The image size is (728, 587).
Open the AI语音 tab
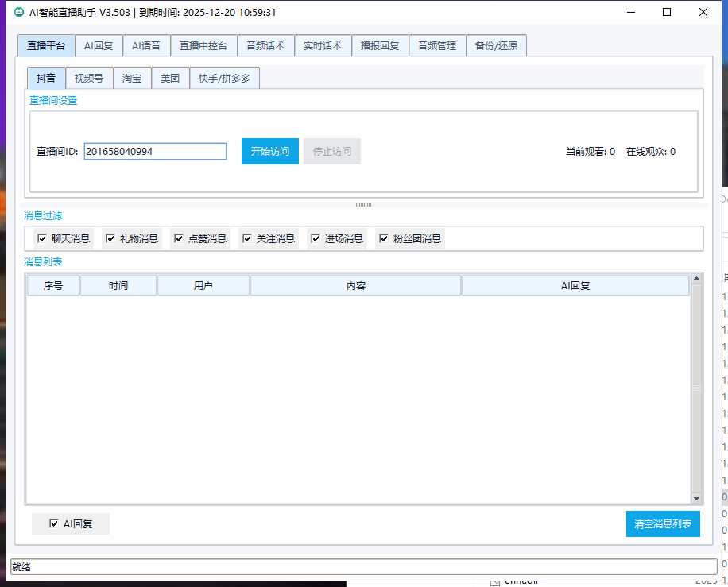(x=146, y=46)
